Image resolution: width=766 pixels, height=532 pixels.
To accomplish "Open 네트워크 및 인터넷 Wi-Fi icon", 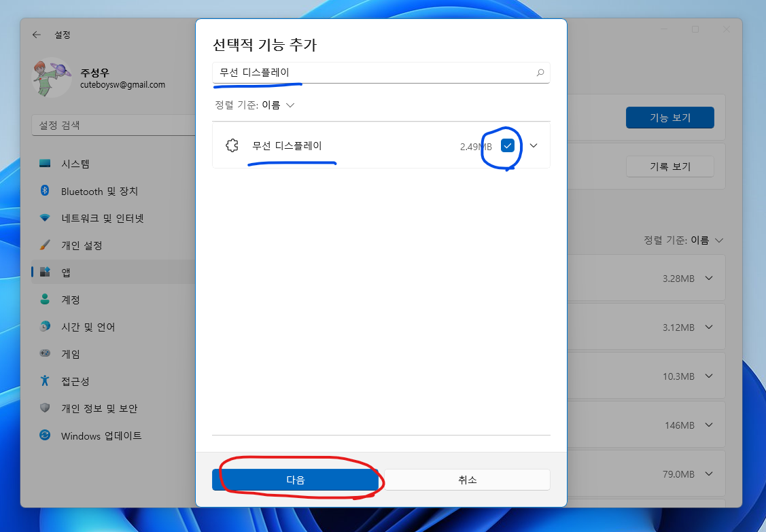I will coord(45,218).
